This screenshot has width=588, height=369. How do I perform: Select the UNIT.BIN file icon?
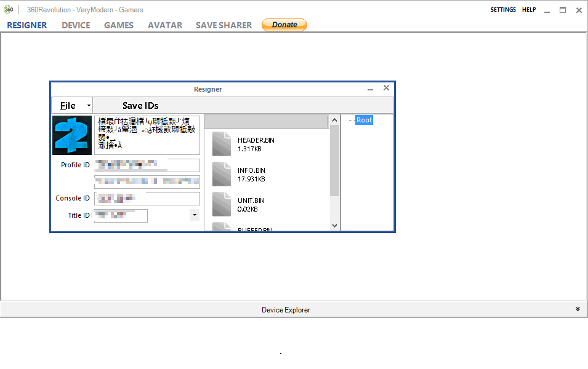click(222, 204)
